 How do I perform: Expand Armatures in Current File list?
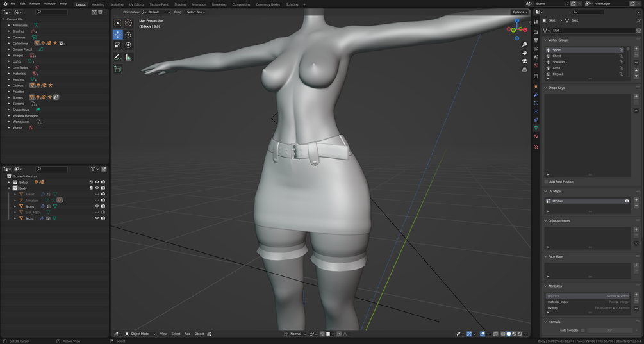[9, 25]
